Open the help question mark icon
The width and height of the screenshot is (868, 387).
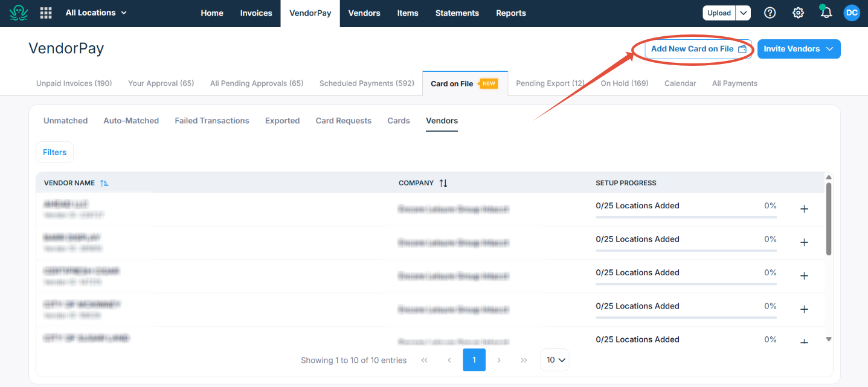coord(770,13)
